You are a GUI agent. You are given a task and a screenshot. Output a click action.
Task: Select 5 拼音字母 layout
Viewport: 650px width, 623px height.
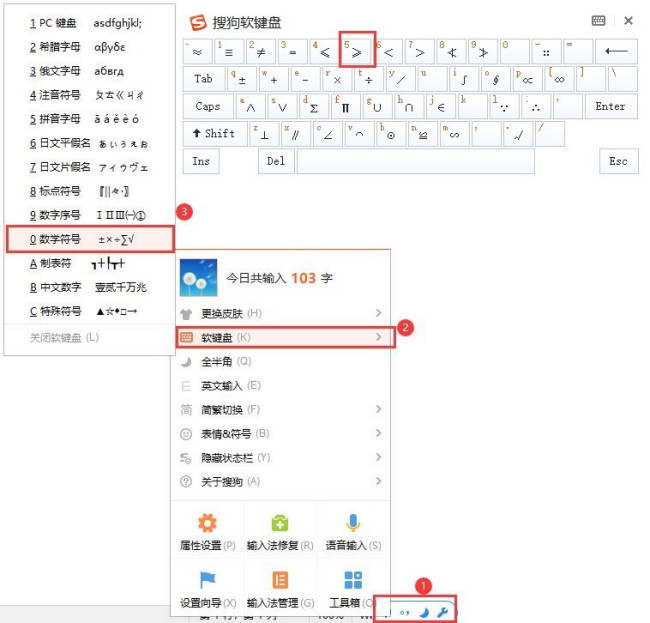pyautogui.click(x=90, y=119)
